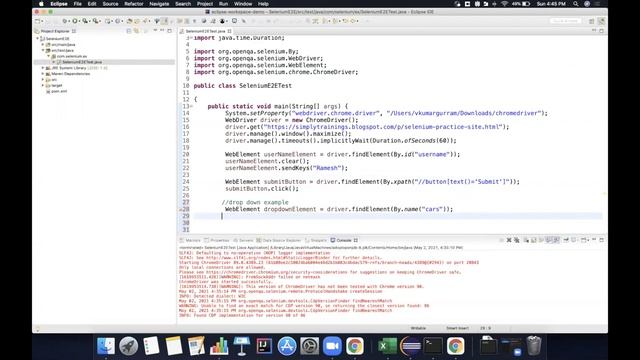This screenshot has height=360, width=640.
Task: Click the Wi-Fi icon in menu bar
Action: click(504, 4)
